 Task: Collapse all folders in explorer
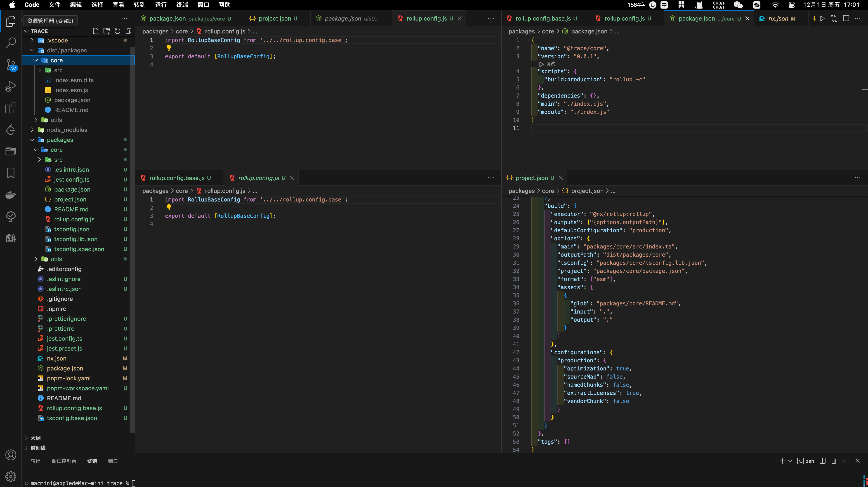128,31
